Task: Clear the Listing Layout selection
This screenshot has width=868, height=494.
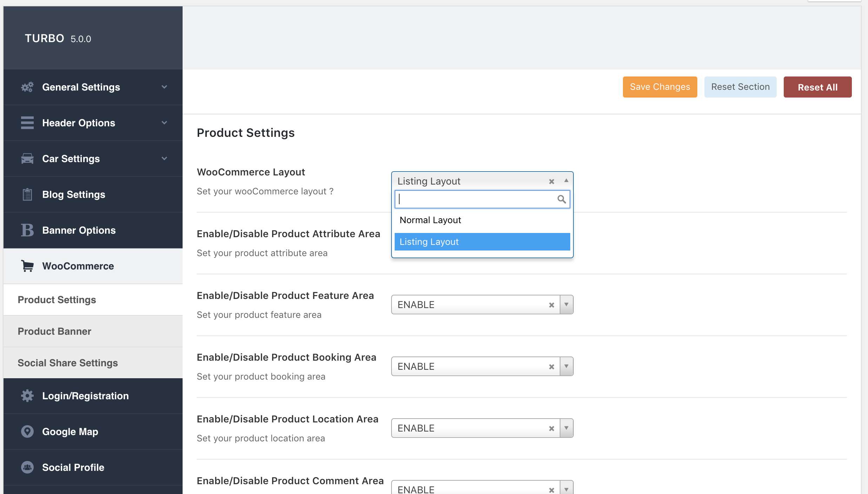Action: point(552,181)
